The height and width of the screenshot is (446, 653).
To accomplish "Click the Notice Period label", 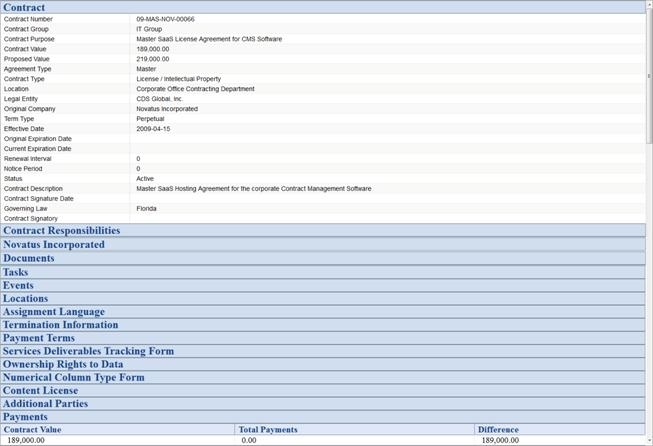I will 23,169.
